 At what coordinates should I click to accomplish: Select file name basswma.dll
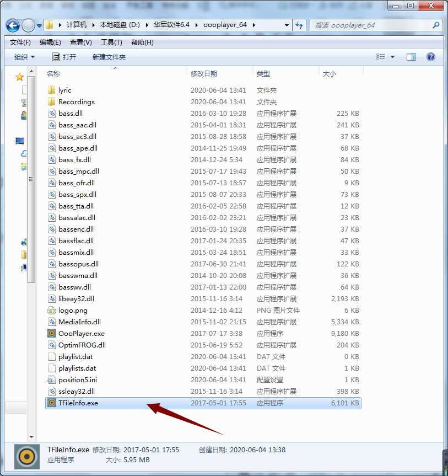click(x=78, y=276)
